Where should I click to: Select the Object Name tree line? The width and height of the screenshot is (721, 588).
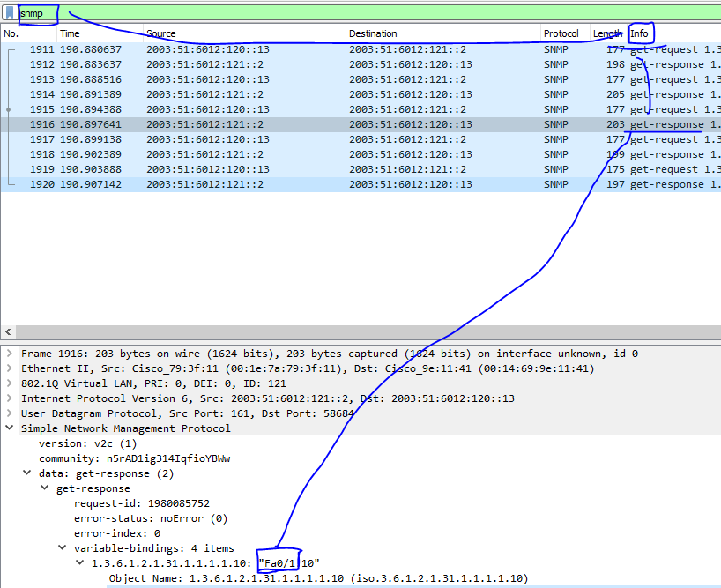(318, 578)
